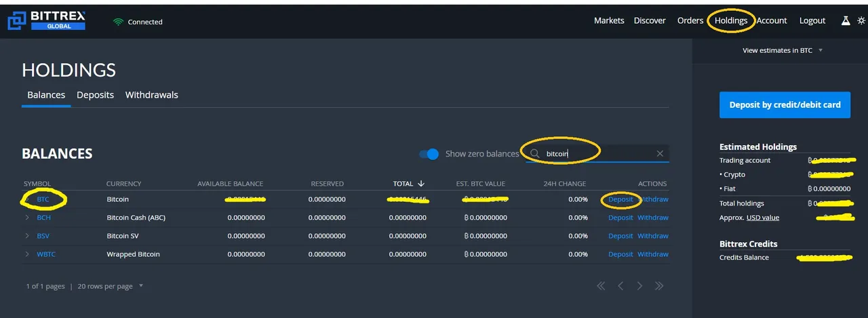Screen dimensions: 868x318
Task: Expand the WBTC row chevron
Action: (x=28, y=254)
